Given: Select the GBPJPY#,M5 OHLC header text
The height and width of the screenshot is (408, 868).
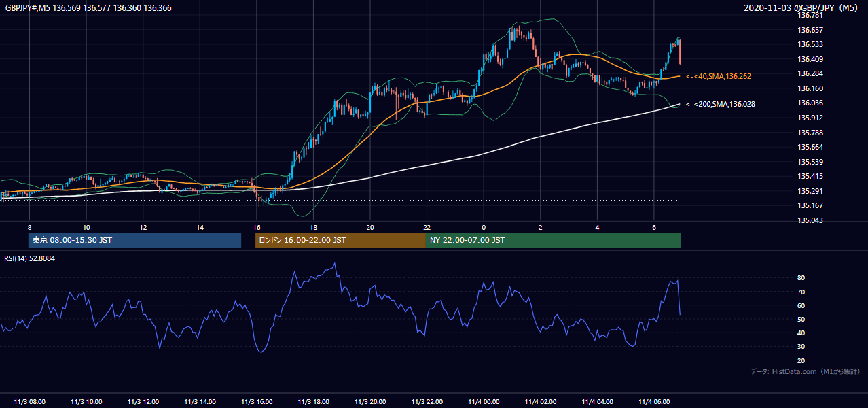Looking at the screenshot, I should (x=88, y=7).
